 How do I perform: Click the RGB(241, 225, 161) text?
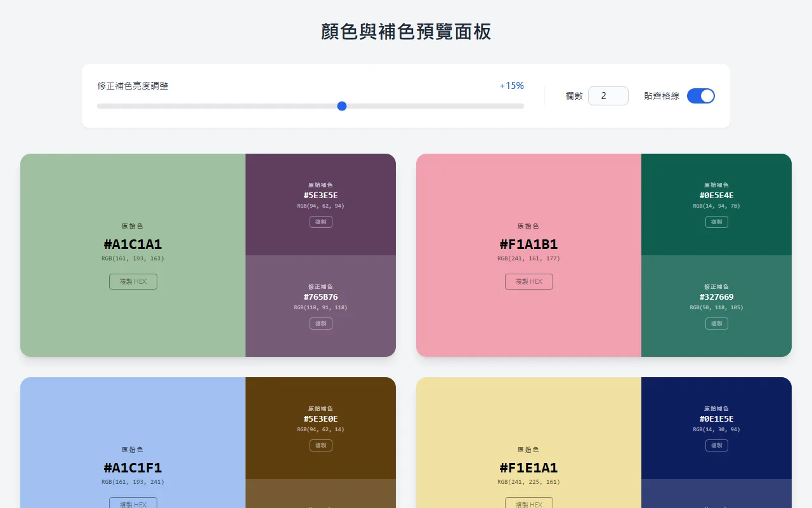click(x=529, y=482)
